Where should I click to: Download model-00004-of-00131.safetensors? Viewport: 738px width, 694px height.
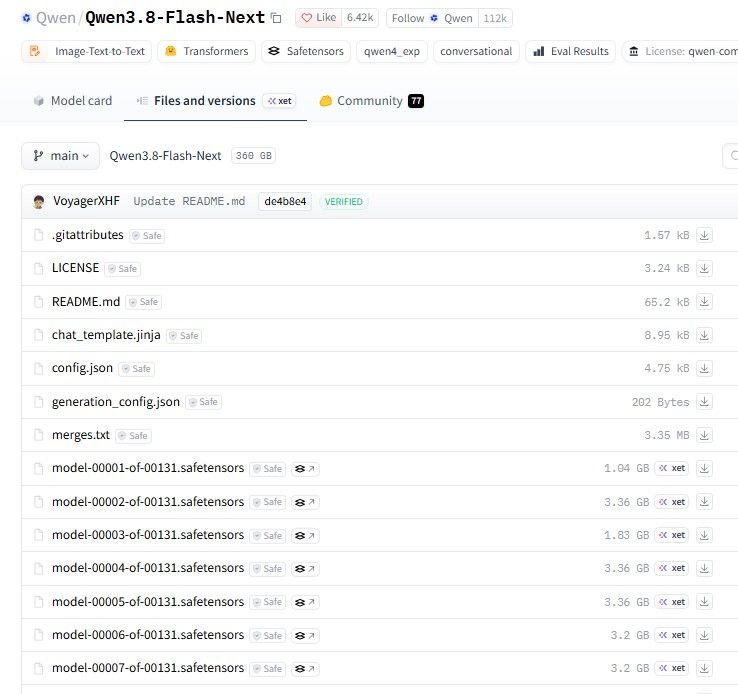tap(704, 568)
